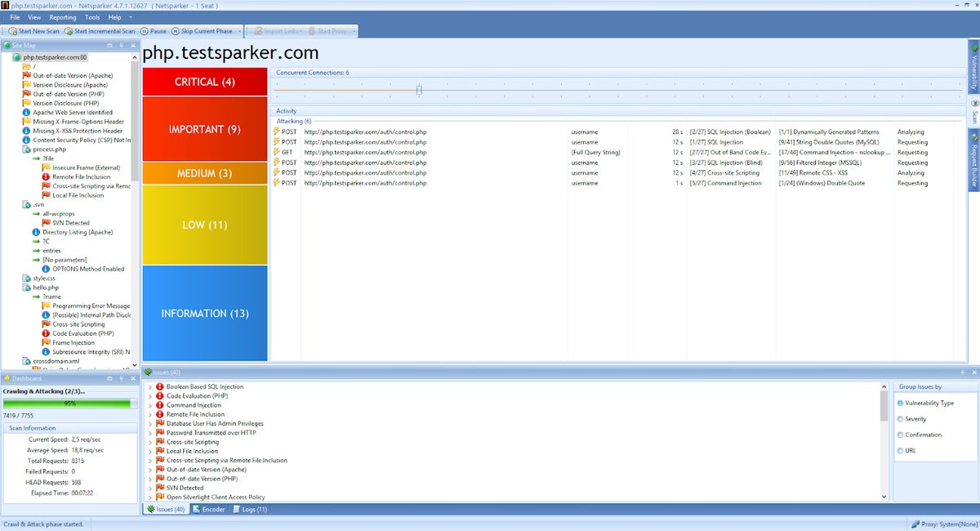
Task: Adjust the Concurrent Connections slider
Action: click(419, 90)
